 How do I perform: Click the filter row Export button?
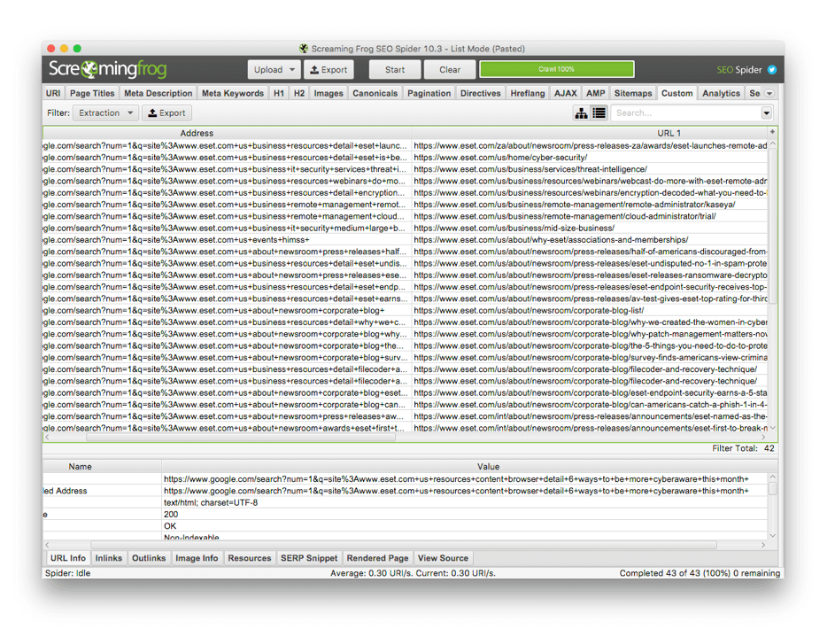coord(166,113)
